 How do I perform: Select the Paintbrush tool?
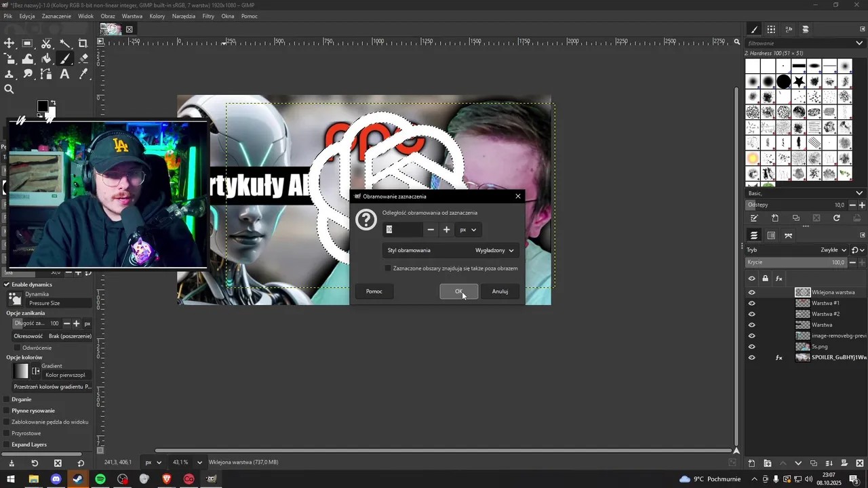64,59
